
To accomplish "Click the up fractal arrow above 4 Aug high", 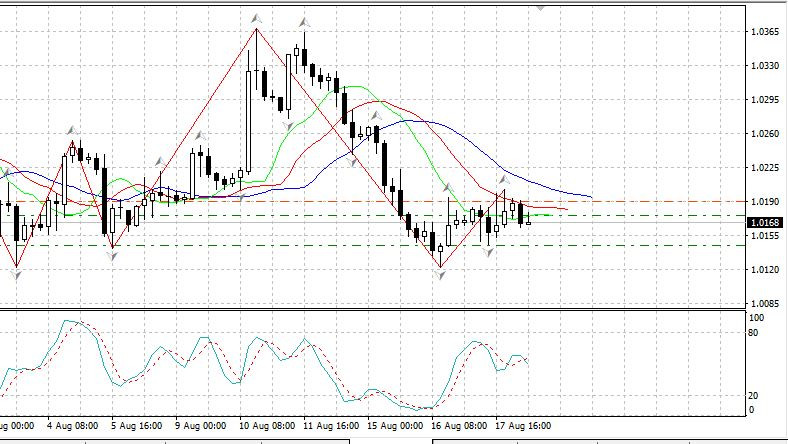I will click(71, 130).
